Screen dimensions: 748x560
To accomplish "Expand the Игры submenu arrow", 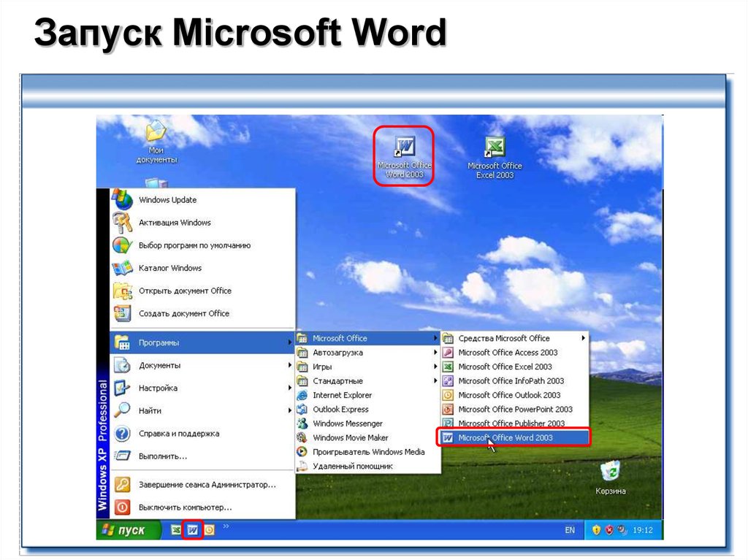I will [x=435, y=367].
